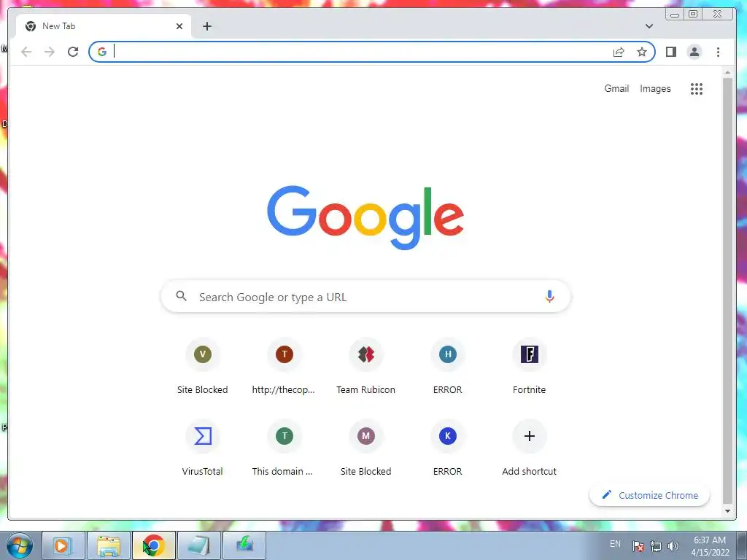
Task: Click the Show desktop button
Action: 742,545
